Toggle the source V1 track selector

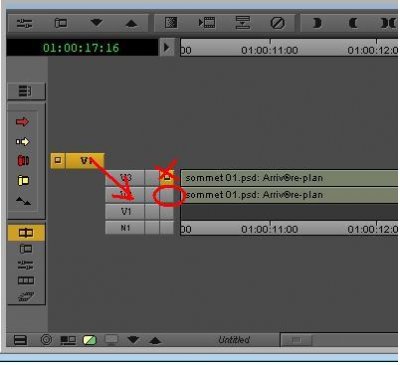(x=85, y=161)
